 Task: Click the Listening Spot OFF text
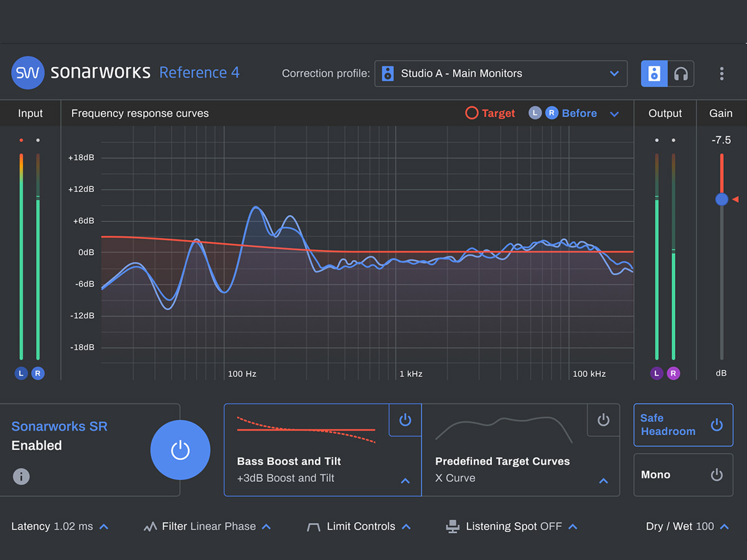[514, 526]
